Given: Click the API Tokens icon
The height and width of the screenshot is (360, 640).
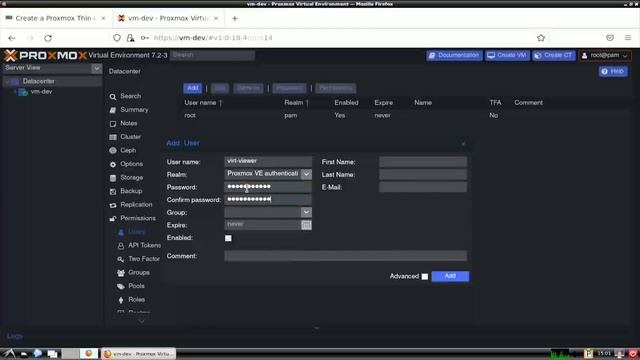Looking at the screenshot, I should (121, 246).
